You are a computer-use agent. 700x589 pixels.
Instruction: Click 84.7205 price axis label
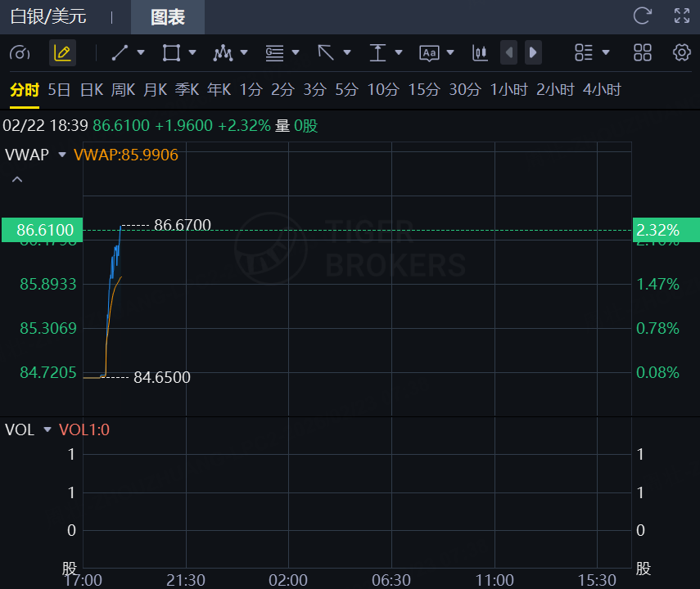[48, 372]
